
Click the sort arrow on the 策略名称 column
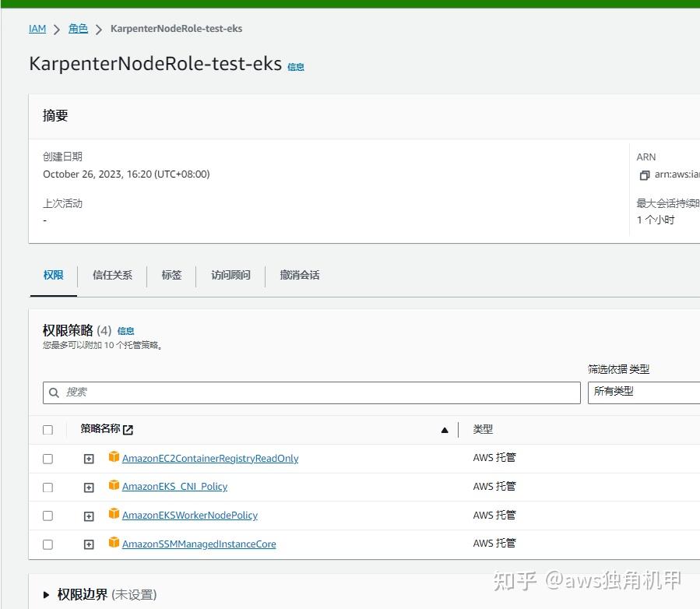click(x=444, y=429)
